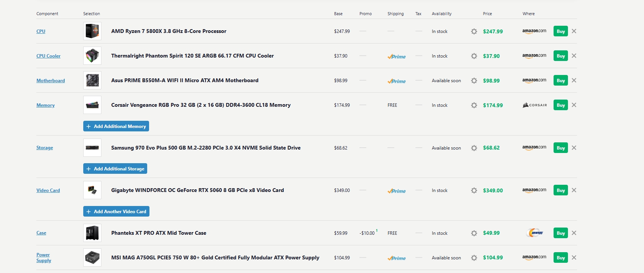Click the Thermalright CPU cooler thumbnail
Screen dimensions: 644x273
pyautogui.click(x=92, y=56)
